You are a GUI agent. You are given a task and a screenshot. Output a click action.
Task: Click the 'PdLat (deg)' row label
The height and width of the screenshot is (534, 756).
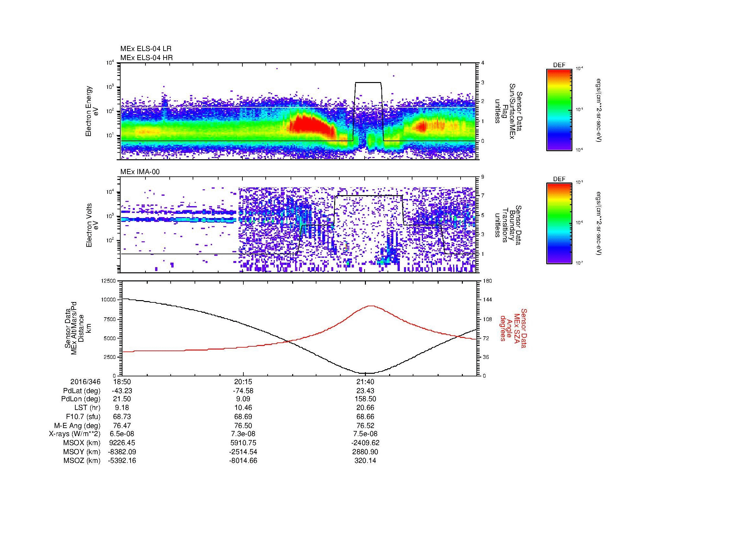(82, 391)
